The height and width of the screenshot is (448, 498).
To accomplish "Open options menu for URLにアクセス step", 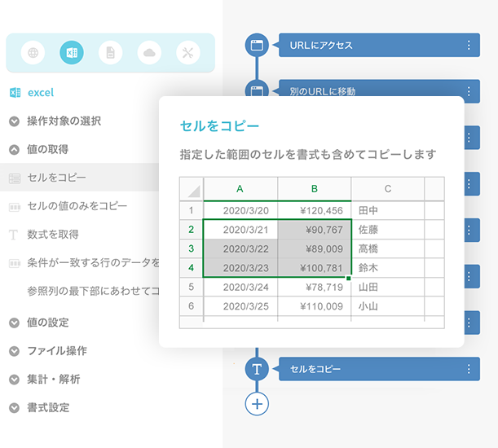I will (469, 45).
